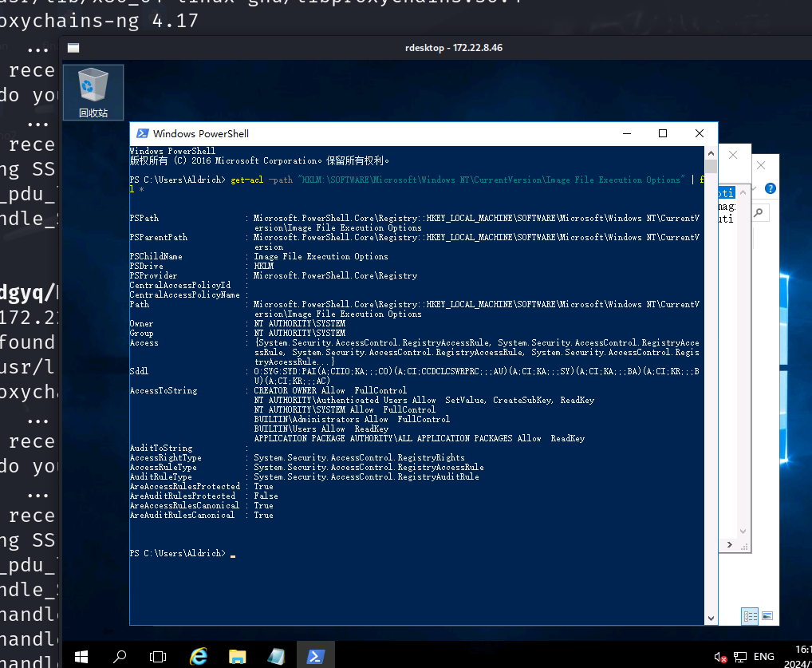Click the PSChildName property label
Viewport: 812px width, 668px height.
pyautogui.click(x=156, y=256)
